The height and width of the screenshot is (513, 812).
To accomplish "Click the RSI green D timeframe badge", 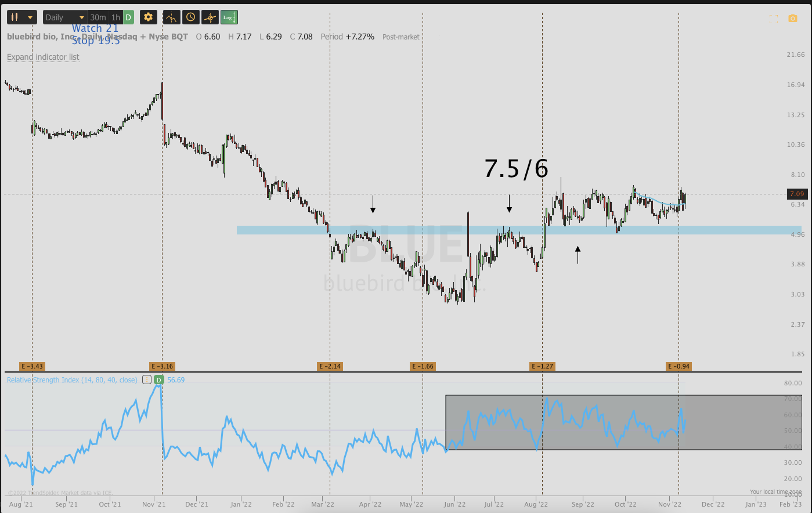I will [x=158, y=380].
